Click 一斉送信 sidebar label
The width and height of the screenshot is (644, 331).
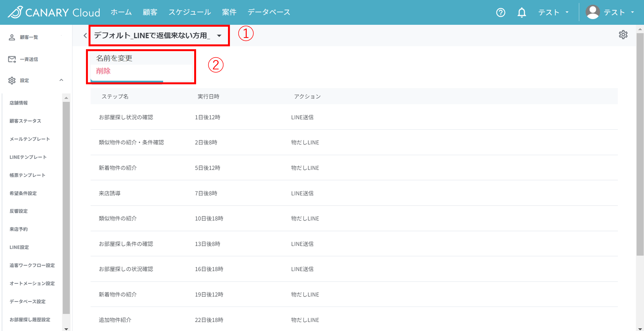(29, 59)
